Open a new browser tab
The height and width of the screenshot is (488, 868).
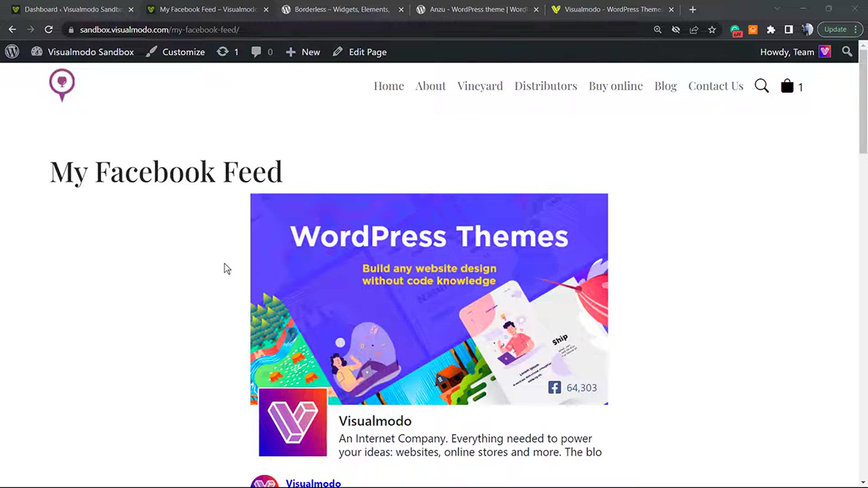click(x=693, y=9)
